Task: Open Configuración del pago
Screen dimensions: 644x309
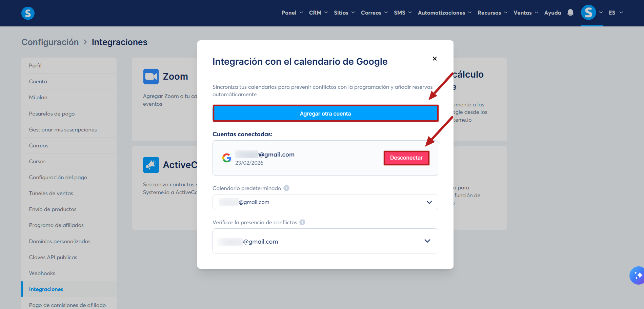Action: (x=69, y=177)
